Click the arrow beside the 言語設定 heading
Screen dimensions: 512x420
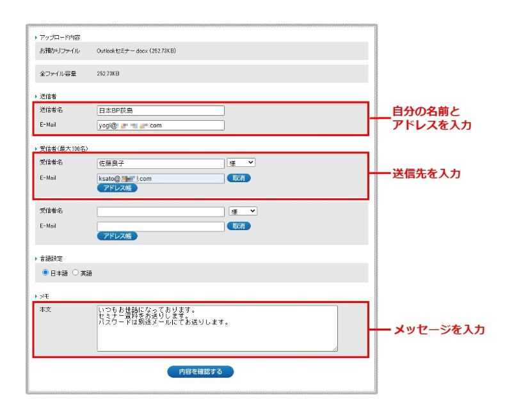coord(36,259)
